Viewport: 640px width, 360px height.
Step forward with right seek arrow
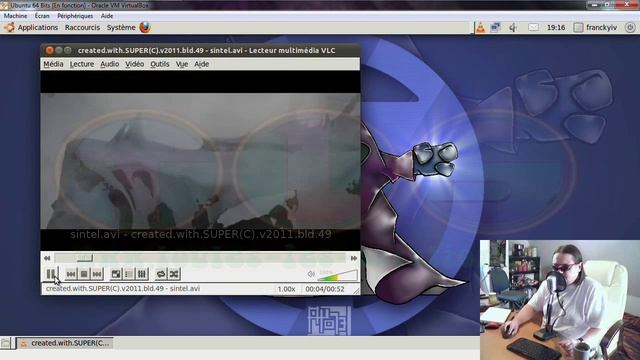353,258
